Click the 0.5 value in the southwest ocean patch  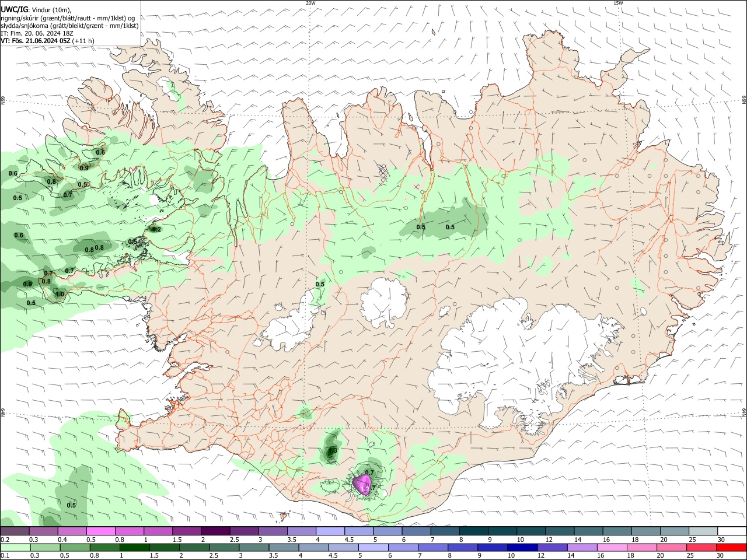71,505
